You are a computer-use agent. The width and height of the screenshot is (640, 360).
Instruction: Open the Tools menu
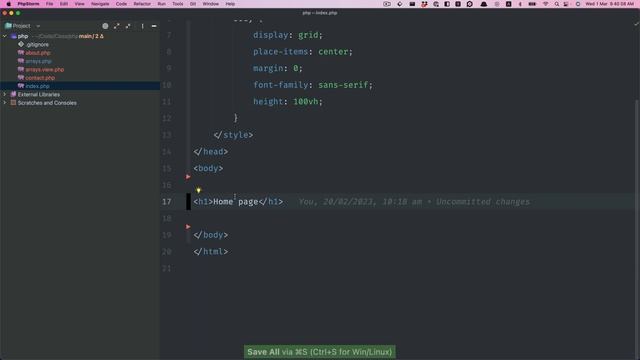click(178, 4)
